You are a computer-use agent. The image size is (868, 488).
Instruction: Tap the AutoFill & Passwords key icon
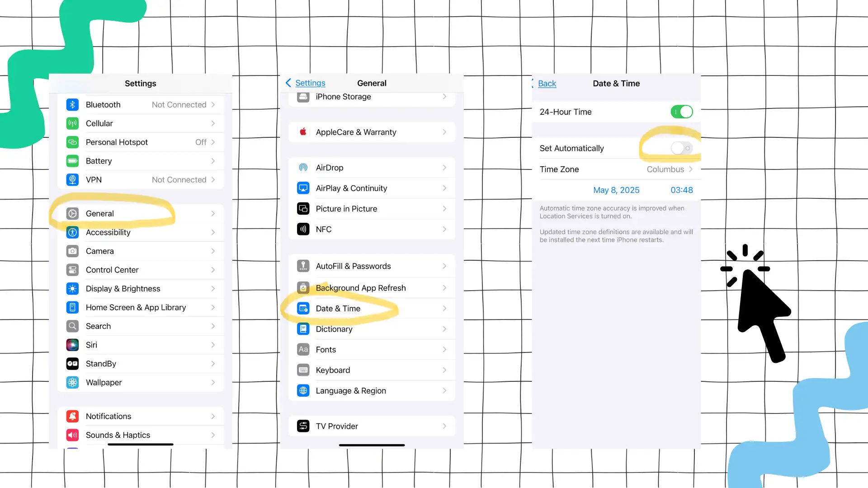(x=303, y=266)
